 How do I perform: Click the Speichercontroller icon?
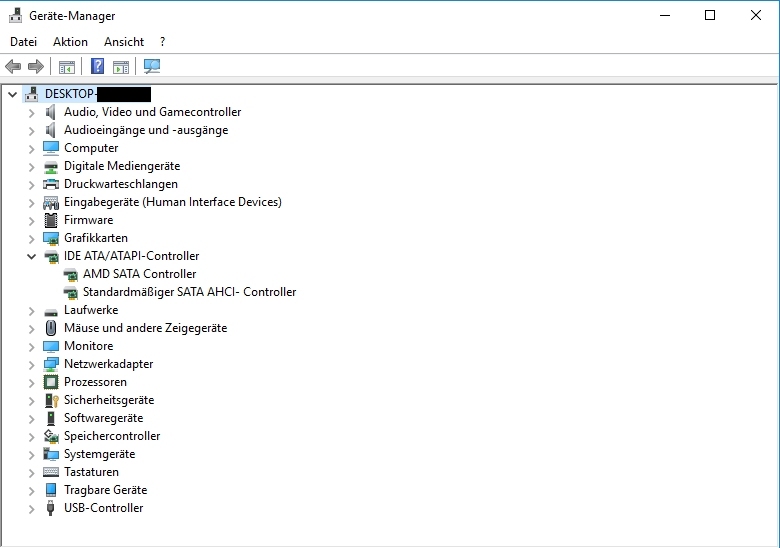click(x=51, y=436)
